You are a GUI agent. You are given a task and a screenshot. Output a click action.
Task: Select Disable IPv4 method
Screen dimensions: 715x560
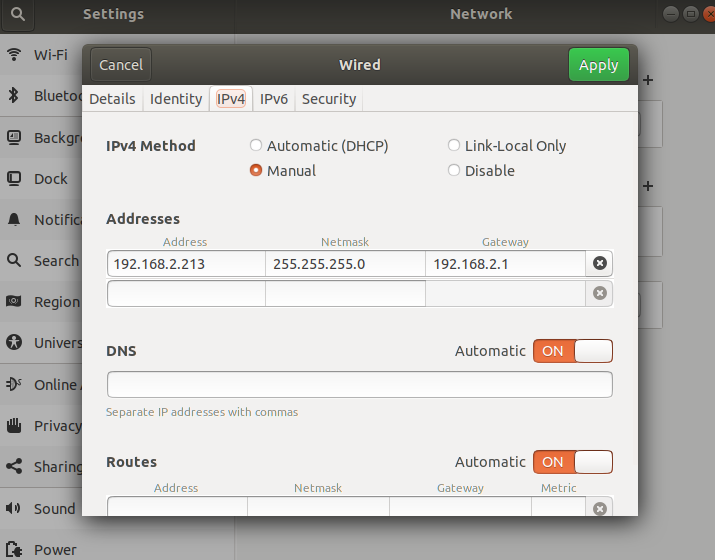point(481,171)
